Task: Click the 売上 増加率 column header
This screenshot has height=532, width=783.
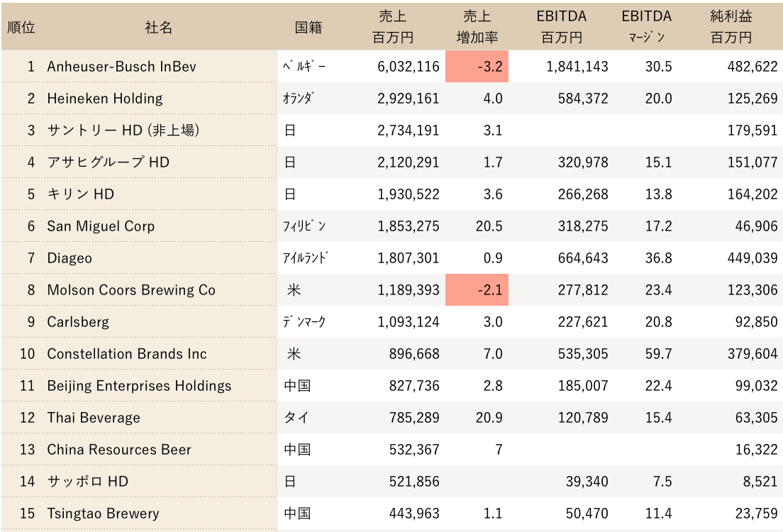Action: tap(477, 27)
